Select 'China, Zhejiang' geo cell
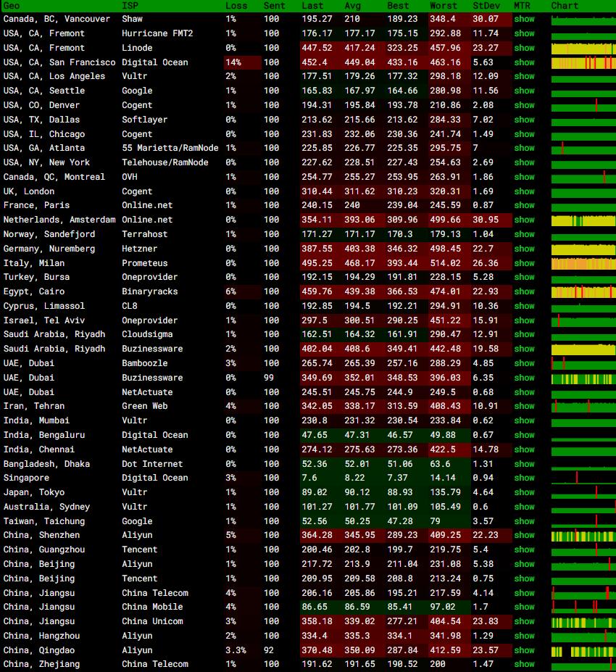 click(41, 664)
